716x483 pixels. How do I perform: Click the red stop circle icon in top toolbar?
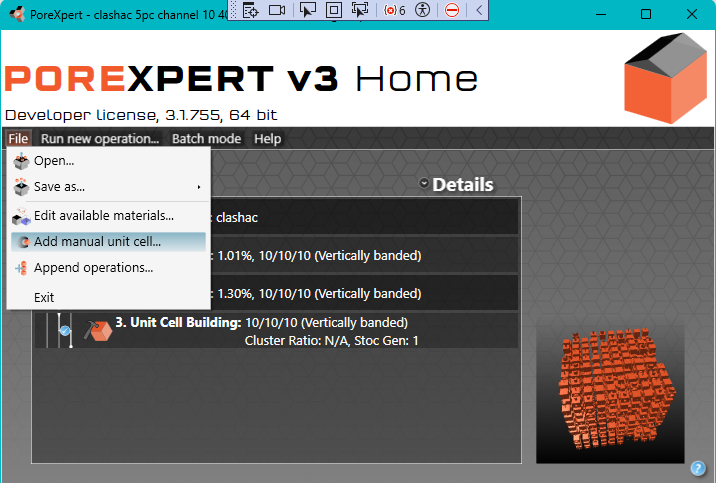452,10
